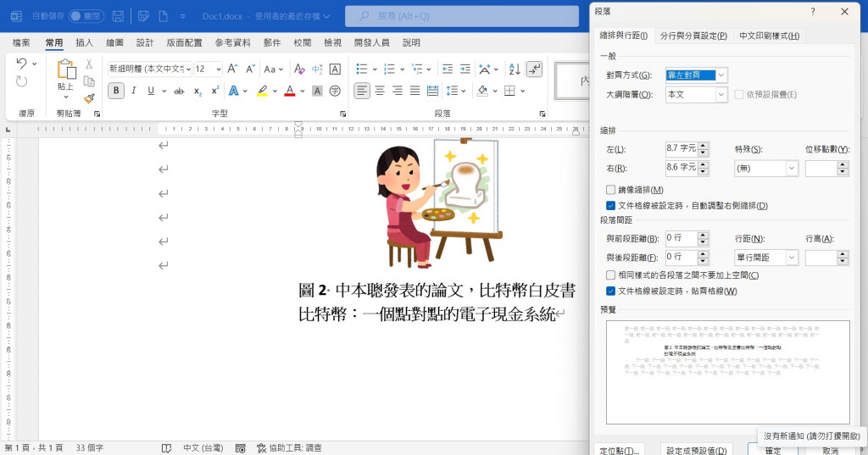The height and width of the screenshot is (455, 868).
Task: Justify text in ribbon
Action: [x=415, y=91]
